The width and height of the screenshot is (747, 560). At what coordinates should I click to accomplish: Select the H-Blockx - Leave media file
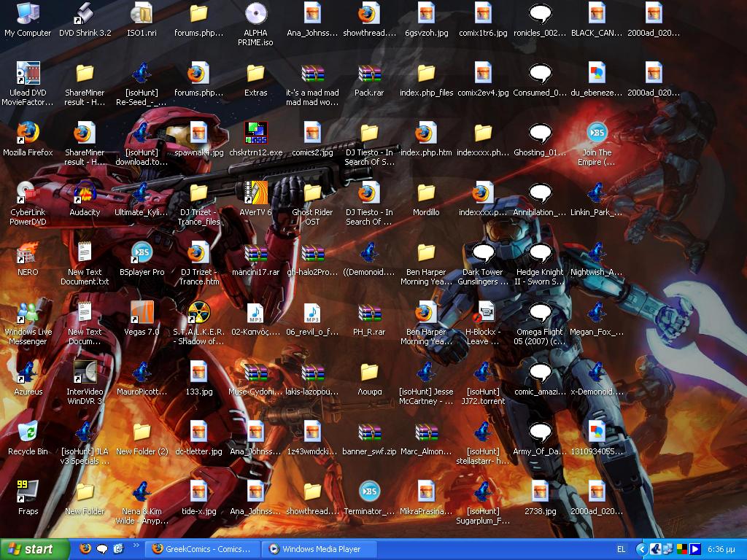[x=483, y=323]
